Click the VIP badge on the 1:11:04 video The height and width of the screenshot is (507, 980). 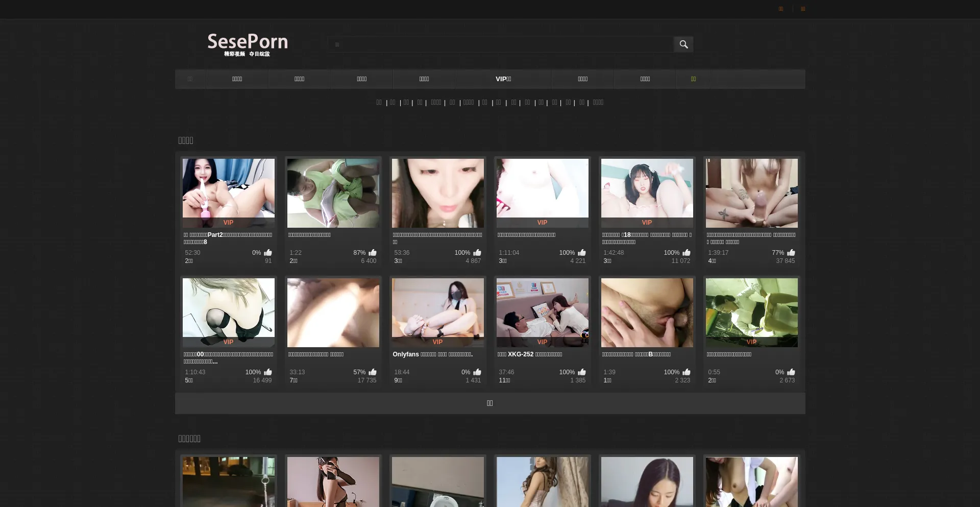coord(542,223)
